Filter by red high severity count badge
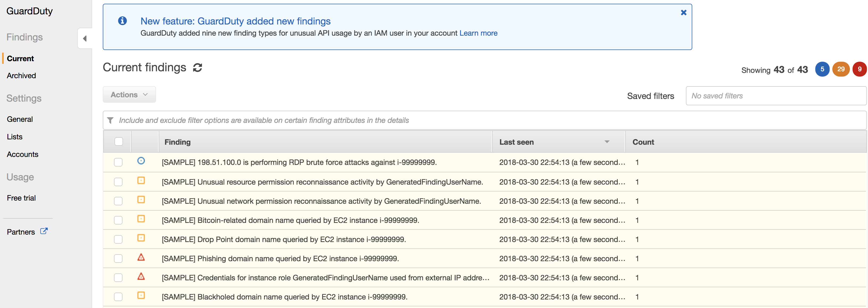This screenshot has width=868, height=308. click(859, 69)
